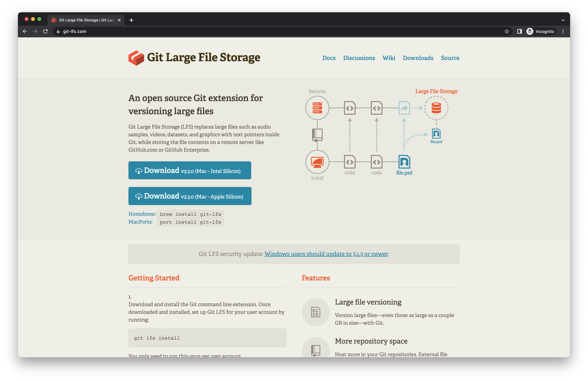This screenshot has width=588, height=381.
Task: Expand the tab search chevron
Action: pos(563,20)
